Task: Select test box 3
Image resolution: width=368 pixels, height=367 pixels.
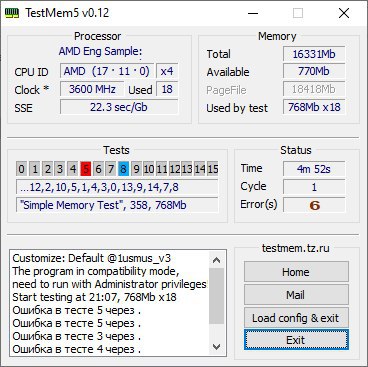Action: pos(60,169)
